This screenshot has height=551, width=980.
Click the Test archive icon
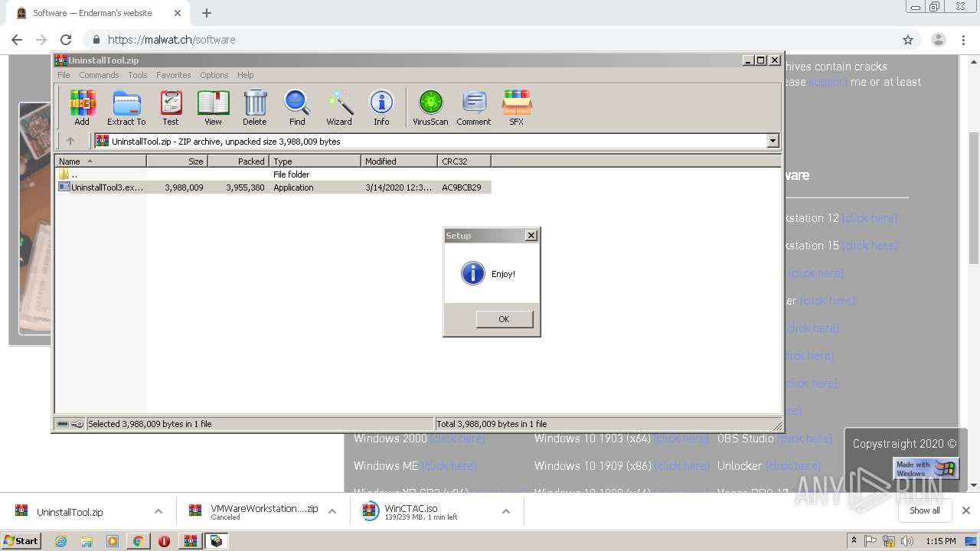pos(171,107)
